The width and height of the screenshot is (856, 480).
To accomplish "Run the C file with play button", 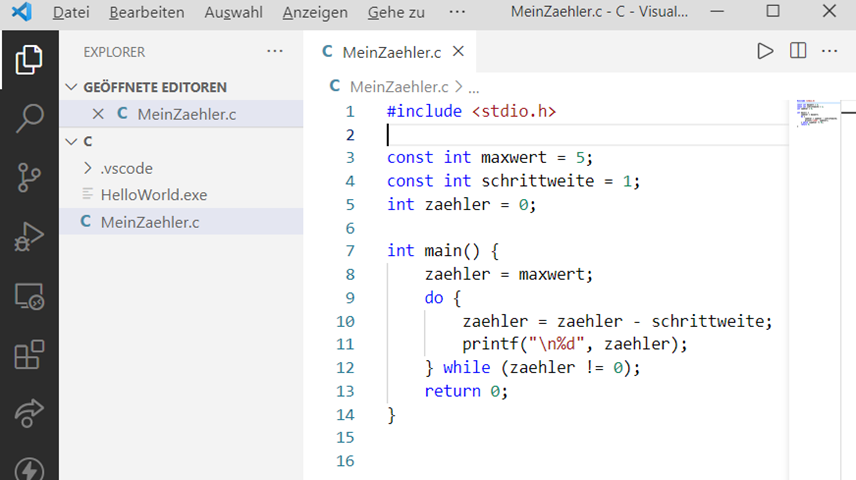I will point(765,51).
